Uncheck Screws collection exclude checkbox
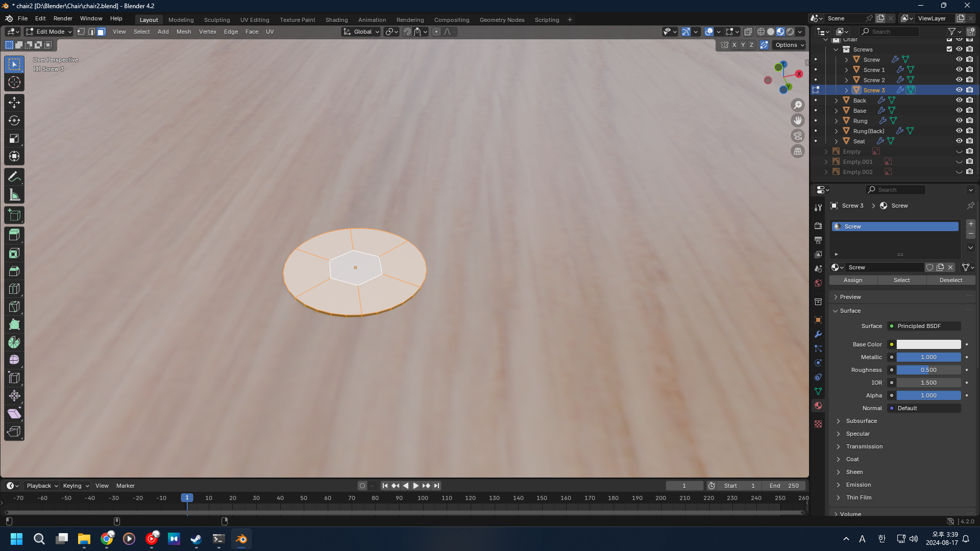The image size is (980, 551). tap(949, 49)
